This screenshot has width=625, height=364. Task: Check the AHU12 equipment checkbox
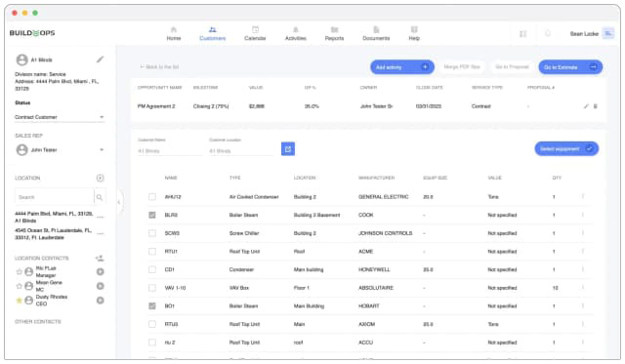click(x=152, y=197)
